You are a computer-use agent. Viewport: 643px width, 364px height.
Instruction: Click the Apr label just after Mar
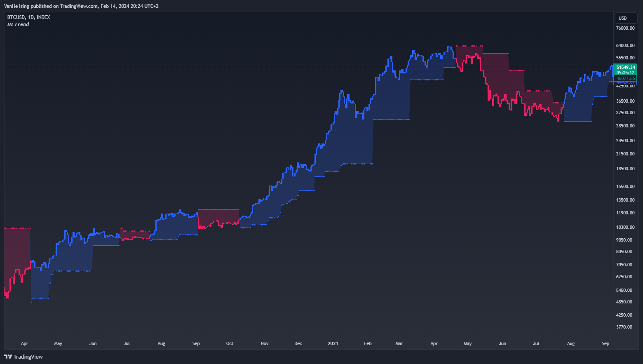[x=434, y=343]
